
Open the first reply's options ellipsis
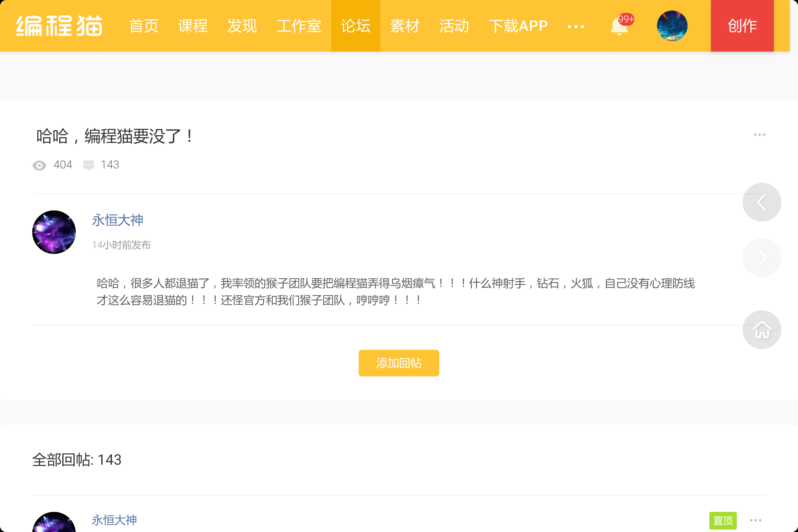click(756, 520)
